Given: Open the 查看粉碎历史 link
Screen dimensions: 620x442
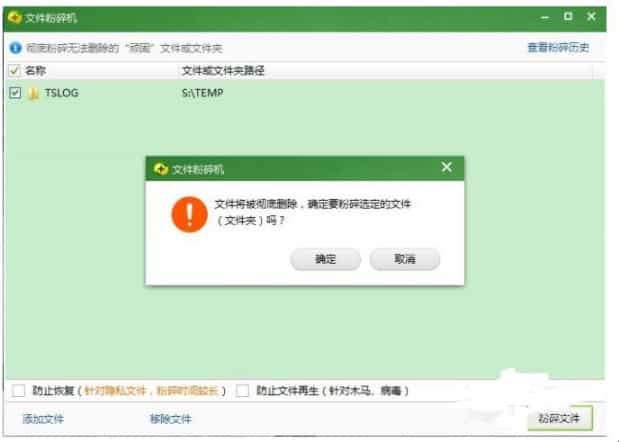Looking at the screenshot, I should tap(558, 47).
